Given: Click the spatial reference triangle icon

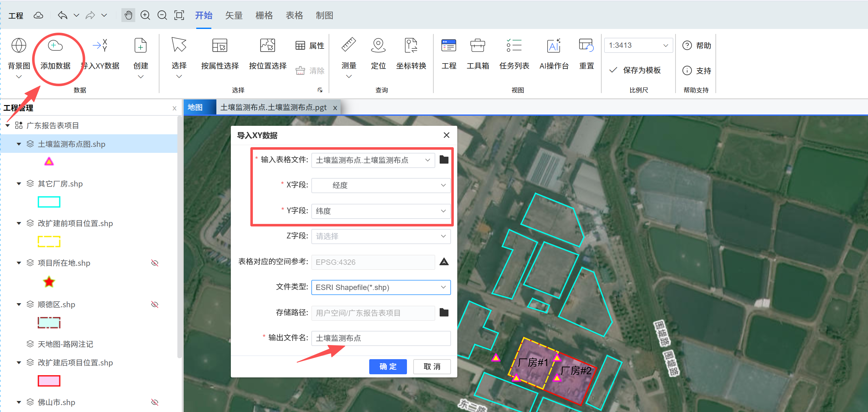Looking at the screenshot, I should 444,262.
